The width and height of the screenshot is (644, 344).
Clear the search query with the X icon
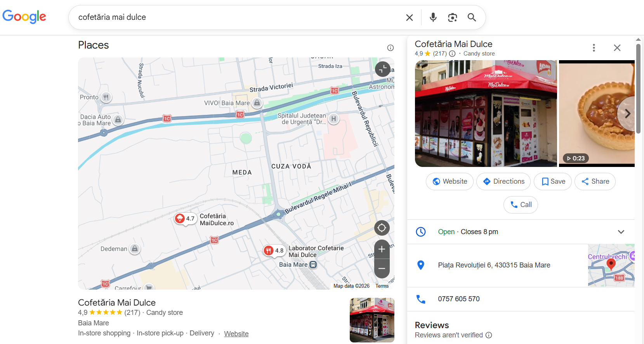[x=409, y=17]
